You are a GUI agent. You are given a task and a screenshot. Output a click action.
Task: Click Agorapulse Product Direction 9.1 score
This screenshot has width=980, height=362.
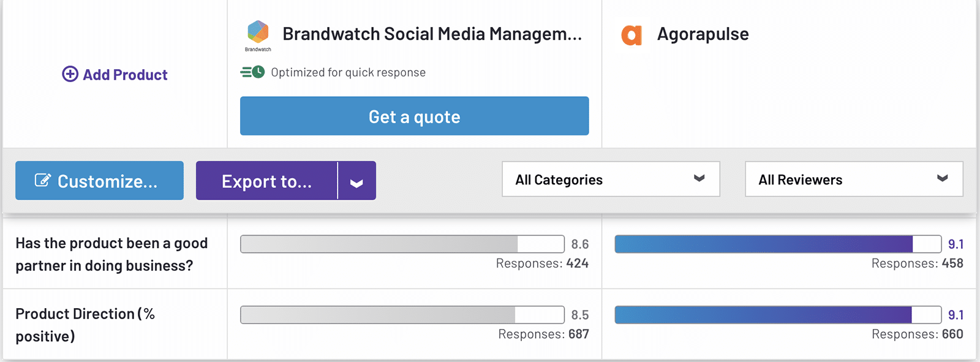coord(956,315)
